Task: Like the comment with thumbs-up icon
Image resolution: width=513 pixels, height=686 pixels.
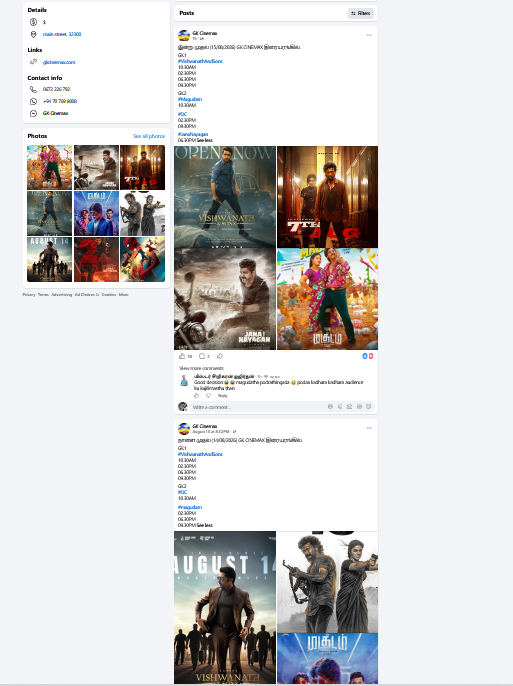Action: [196, 396]
